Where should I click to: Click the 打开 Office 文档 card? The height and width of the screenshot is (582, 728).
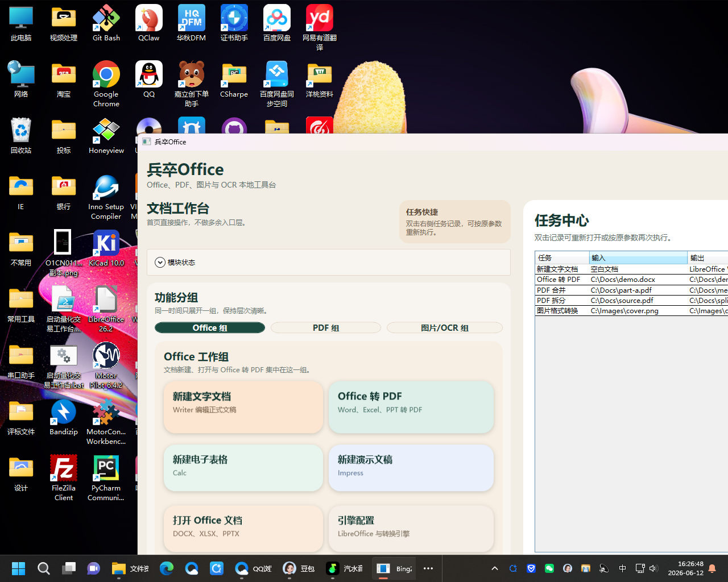pos(243,529)
